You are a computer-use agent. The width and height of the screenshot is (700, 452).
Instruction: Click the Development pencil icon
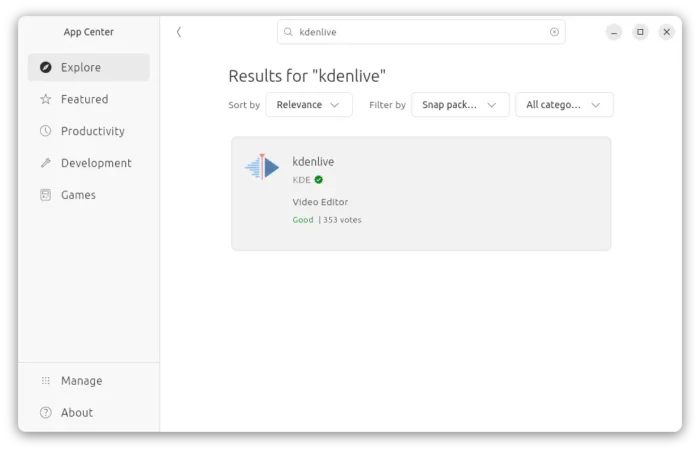click(x=45, y=163)
